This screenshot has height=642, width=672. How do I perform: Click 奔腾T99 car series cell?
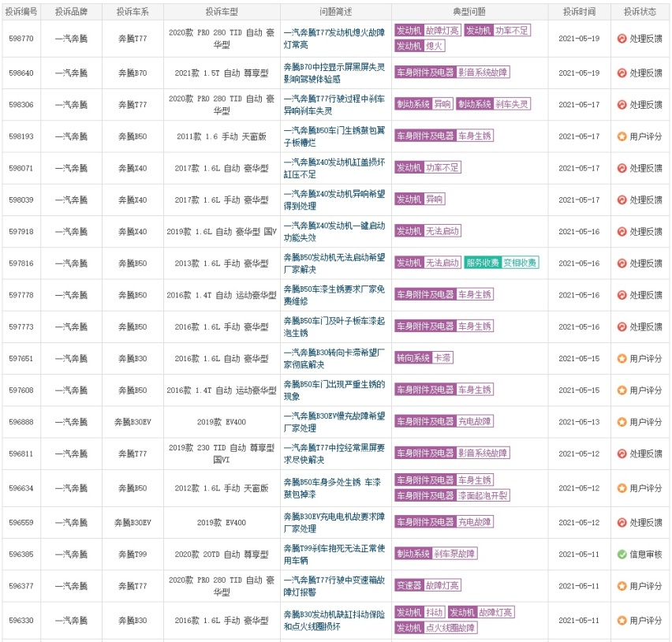pos(133,554)
